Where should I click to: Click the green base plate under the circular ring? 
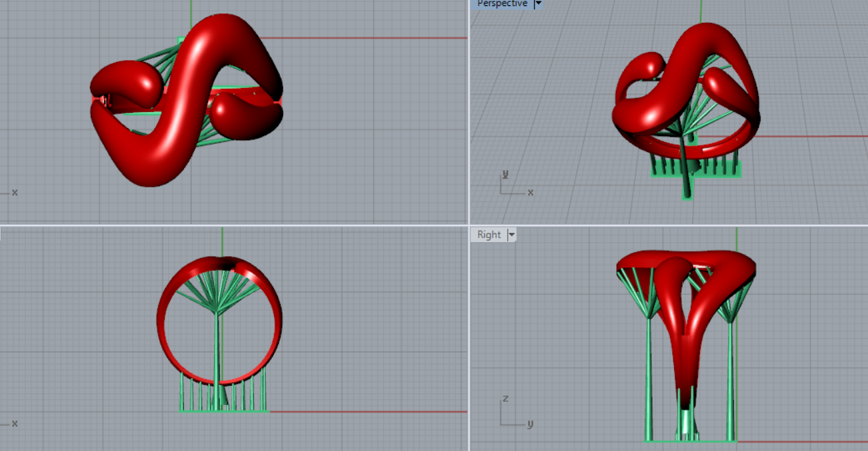[223, 410]
